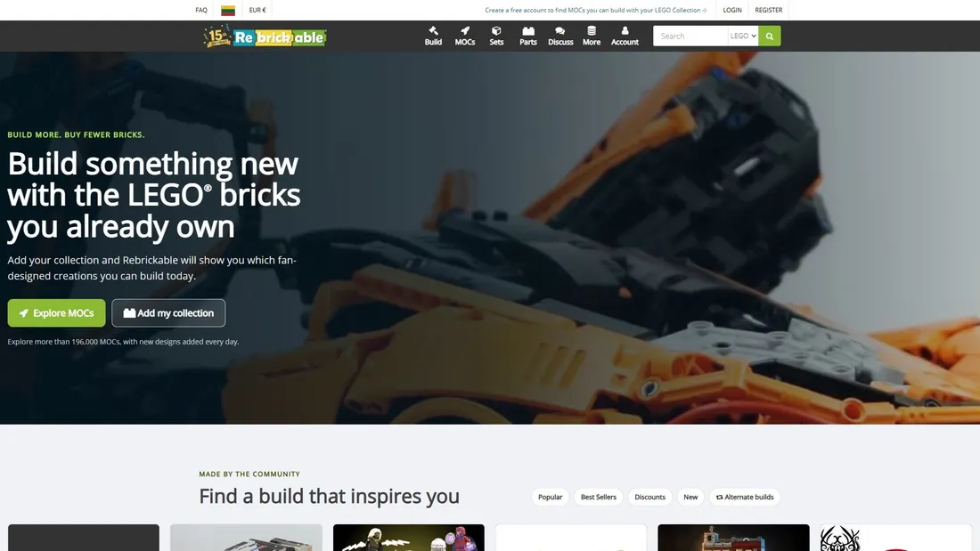The height and width of the screenshot is (551, 980).
Task: Expand the LEGO search category dropdown
Action: click(743, 36)
